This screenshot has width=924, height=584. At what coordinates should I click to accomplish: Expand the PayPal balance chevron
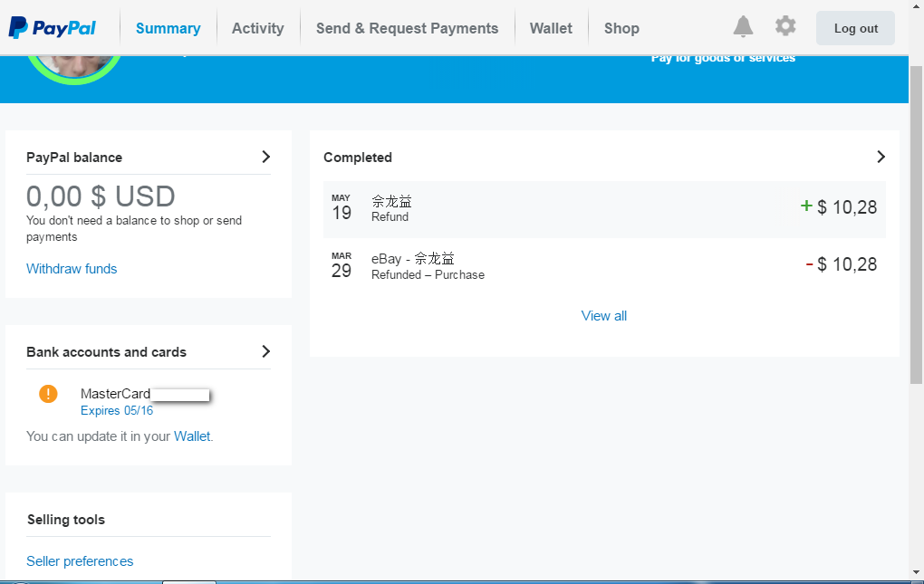[x=265, y=157]
